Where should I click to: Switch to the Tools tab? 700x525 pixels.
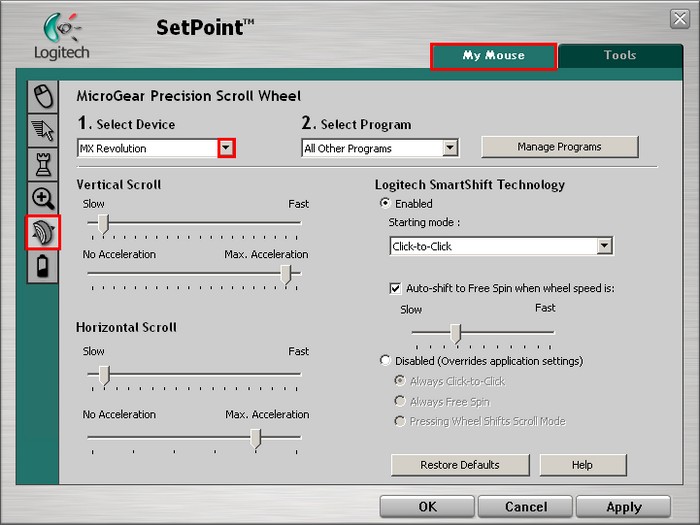[620, 55]
